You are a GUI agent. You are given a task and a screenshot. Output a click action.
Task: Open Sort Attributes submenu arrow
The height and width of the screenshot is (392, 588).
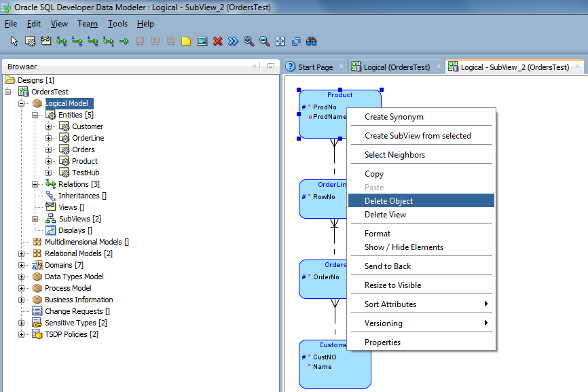pyautogui.click(x=486, y=304)
